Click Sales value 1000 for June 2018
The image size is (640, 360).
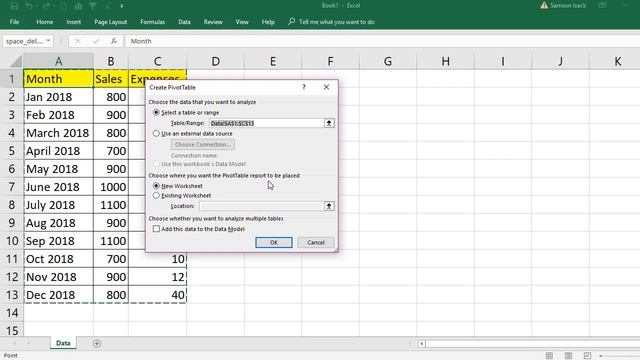[x=111, y=187]
